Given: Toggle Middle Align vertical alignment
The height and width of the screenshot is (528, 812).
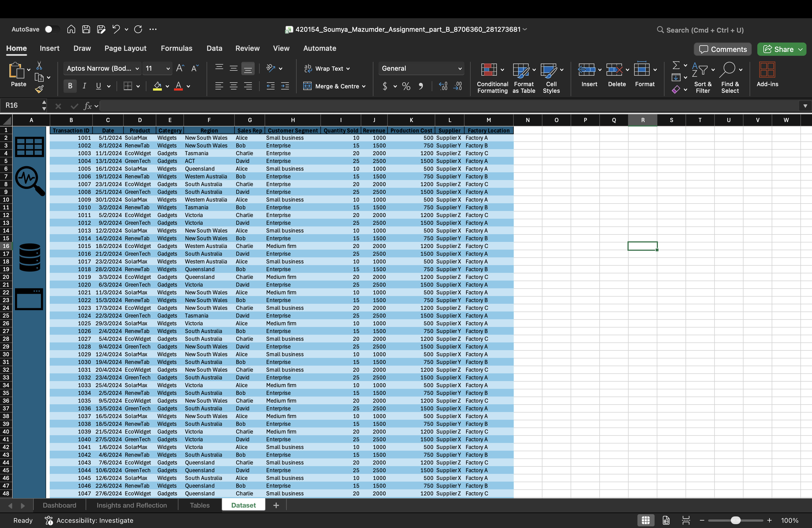Looking at the screenshot, I should 233,68.
